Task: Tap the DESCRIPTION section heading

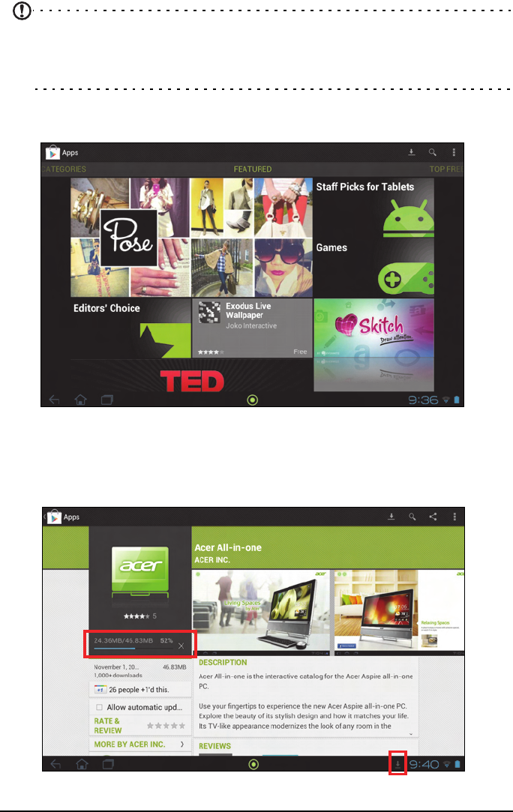Action: click(223, 662)
